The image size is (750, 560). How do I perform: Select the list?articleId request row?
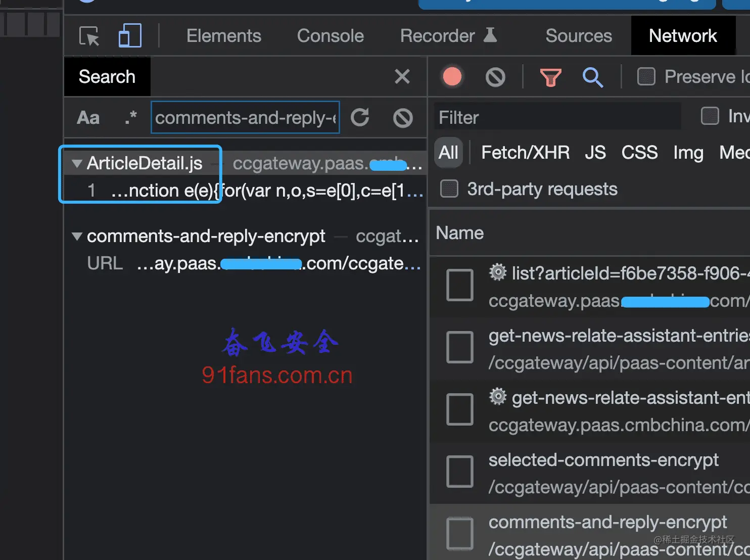[x=590, y=287]
